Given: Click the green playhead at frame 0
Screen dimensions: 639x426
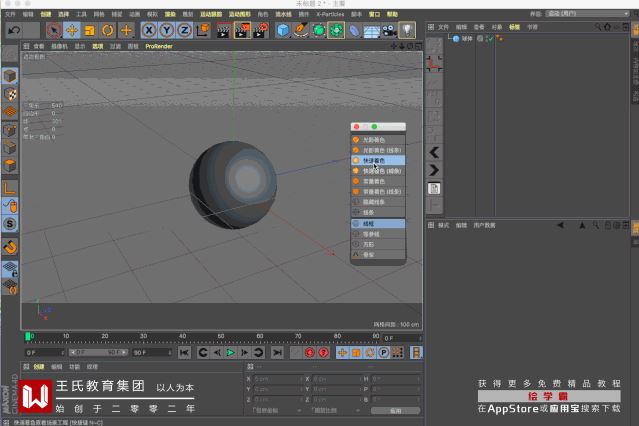Looking at the screenshot, I should pos(28,336).
